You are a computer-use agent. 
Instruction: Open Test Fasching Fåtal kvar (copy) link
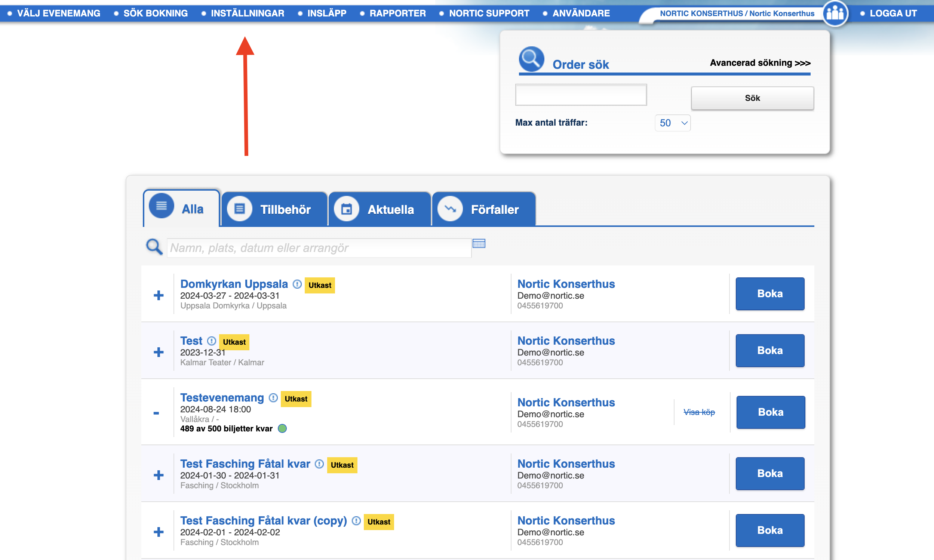point(263,520)
